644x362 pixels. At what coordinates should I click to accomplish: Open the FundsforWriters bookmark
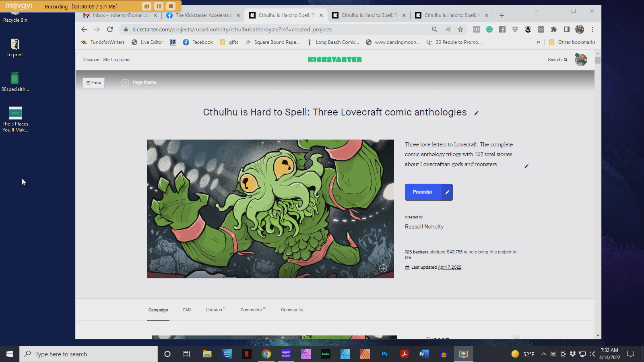[x=103, y=42]
